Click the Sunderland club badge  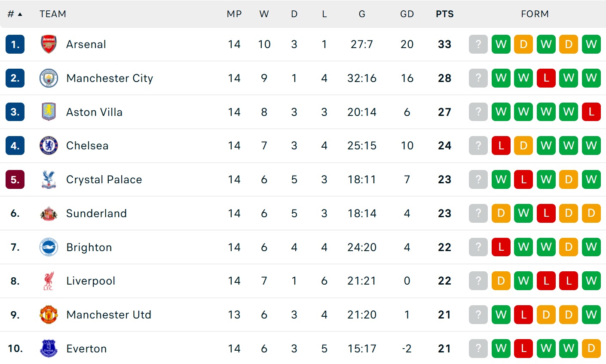click(x=49, y=213)
